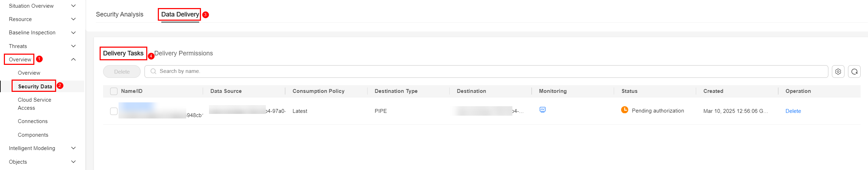Click the orange pending status icon

(x=625, y=110)
